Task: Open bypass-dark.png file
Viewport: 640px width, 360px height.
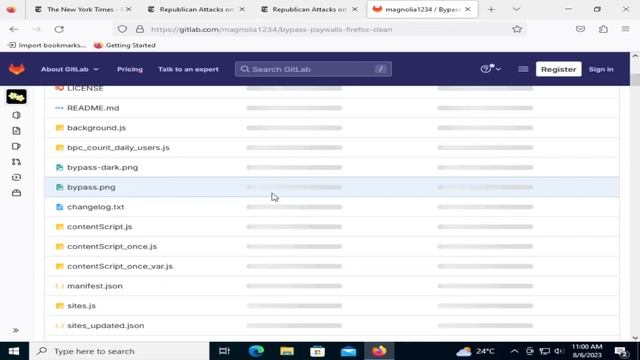Action: (x=102, y=167)
